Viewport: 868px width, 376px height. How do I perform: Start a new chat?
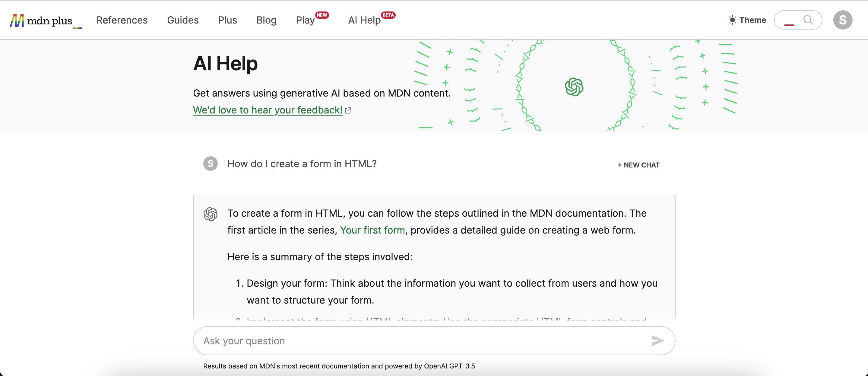pos(638,165)
